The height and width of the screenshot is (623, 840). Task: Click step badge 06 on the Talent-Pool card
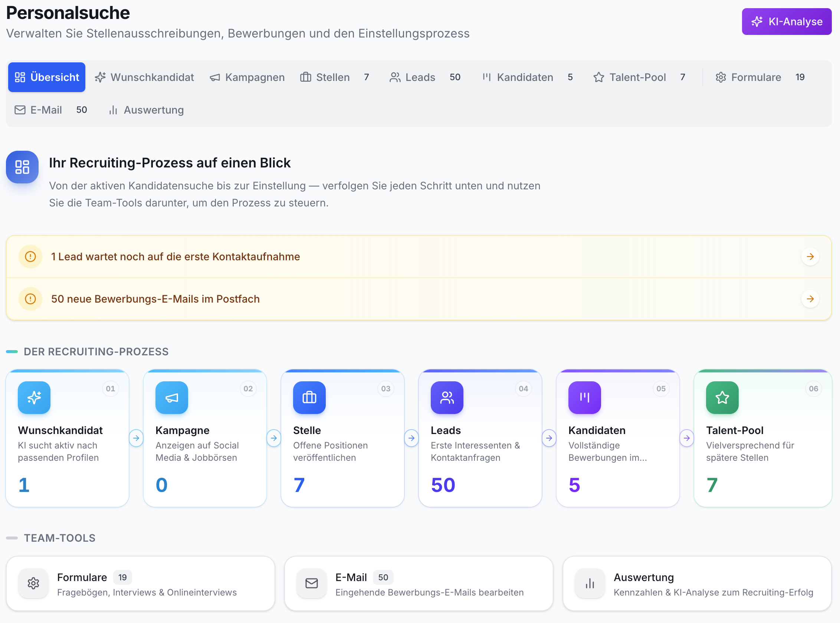813,388
